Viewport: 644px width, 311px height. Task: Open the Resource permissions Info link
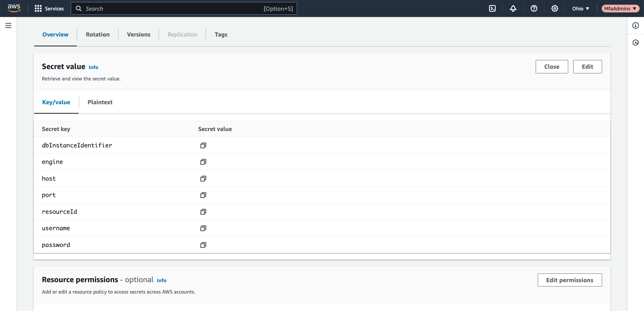162,281
